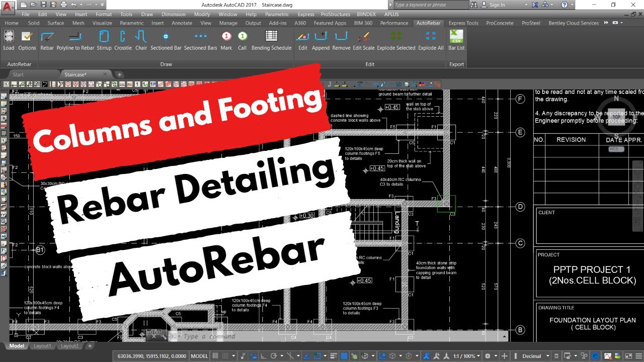Toggle lineweight display in status bar

click(x=334, y=356)
